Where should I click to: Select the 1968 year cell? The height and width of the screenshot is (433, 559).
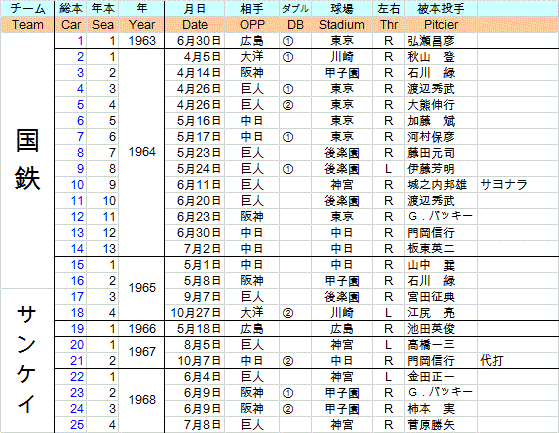[x=142, y=400]
